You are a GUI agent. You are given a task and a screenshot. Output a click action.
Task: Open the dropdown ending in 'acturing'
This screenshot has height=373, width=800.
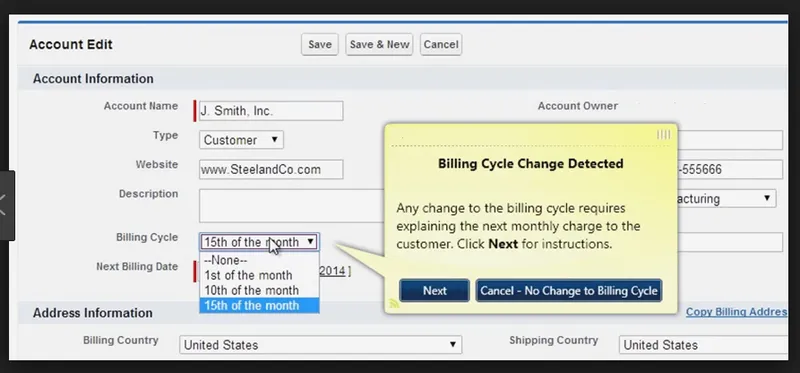click(x=727, y=198)
